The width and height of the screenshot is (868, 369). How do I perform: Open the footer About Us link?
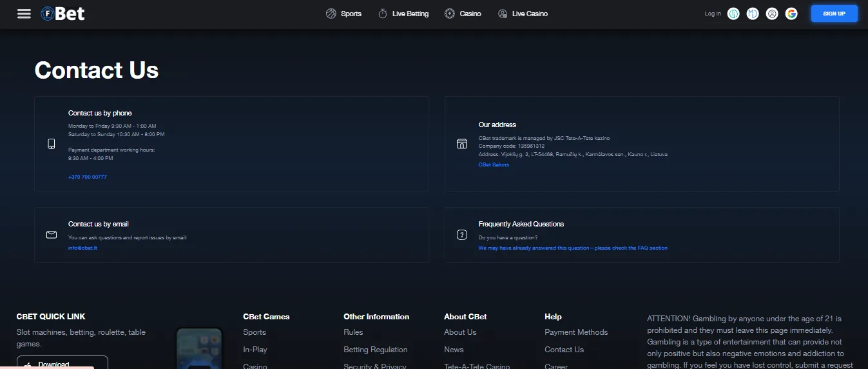pyautogui.click(x=460, y=332)
